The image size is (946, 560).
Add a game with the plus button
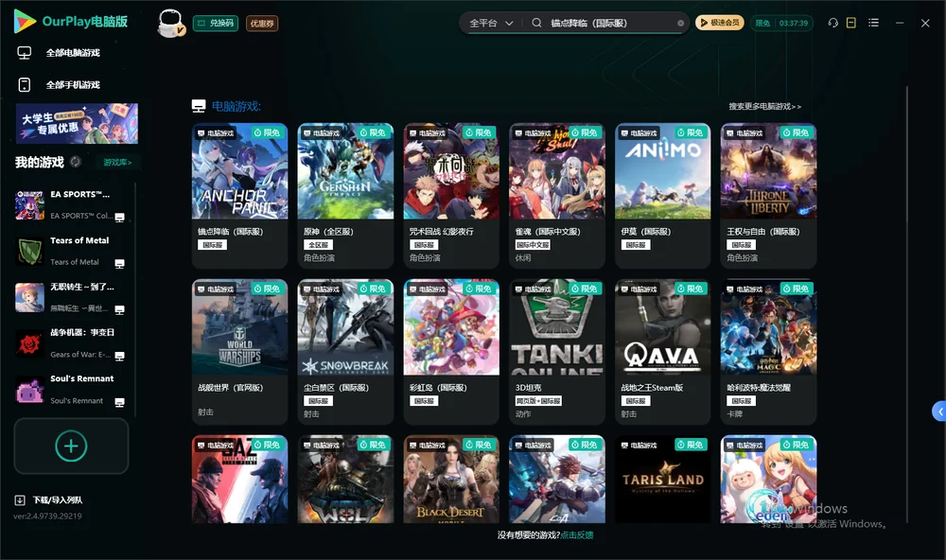coord(71,446)
